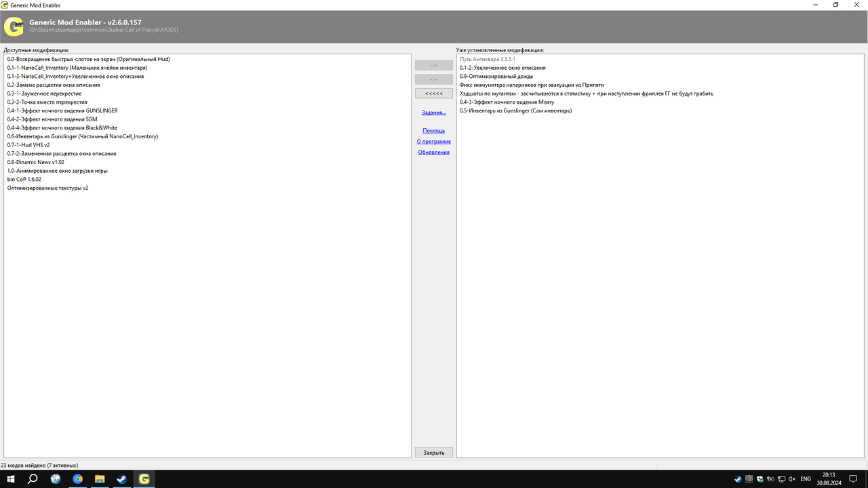
Task: Select installed 0.5-Инвентарь из Gunslinger (Сам инвентарь)
Action: [515, 110]
